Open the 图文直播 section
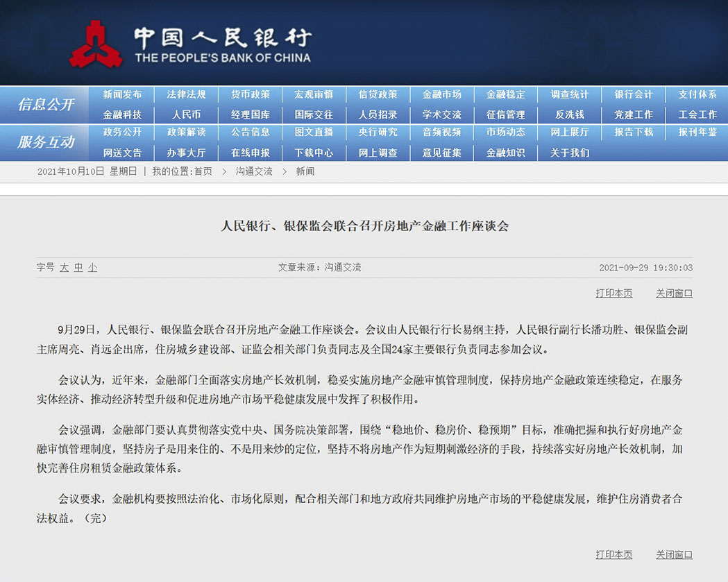 click(x=314, y=132)
